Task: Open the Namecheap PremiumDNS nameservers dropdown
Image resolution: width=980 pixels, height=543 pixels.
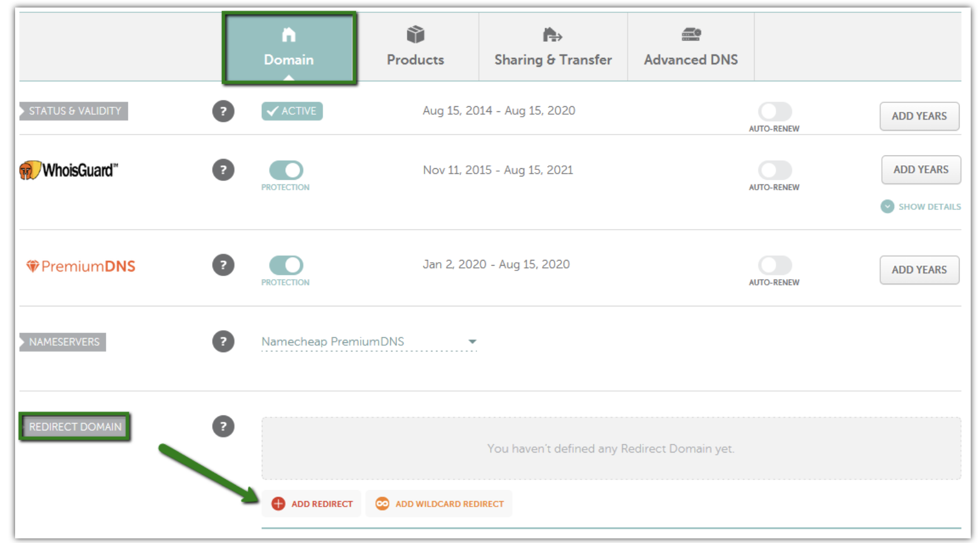Action: coord(369,342)
